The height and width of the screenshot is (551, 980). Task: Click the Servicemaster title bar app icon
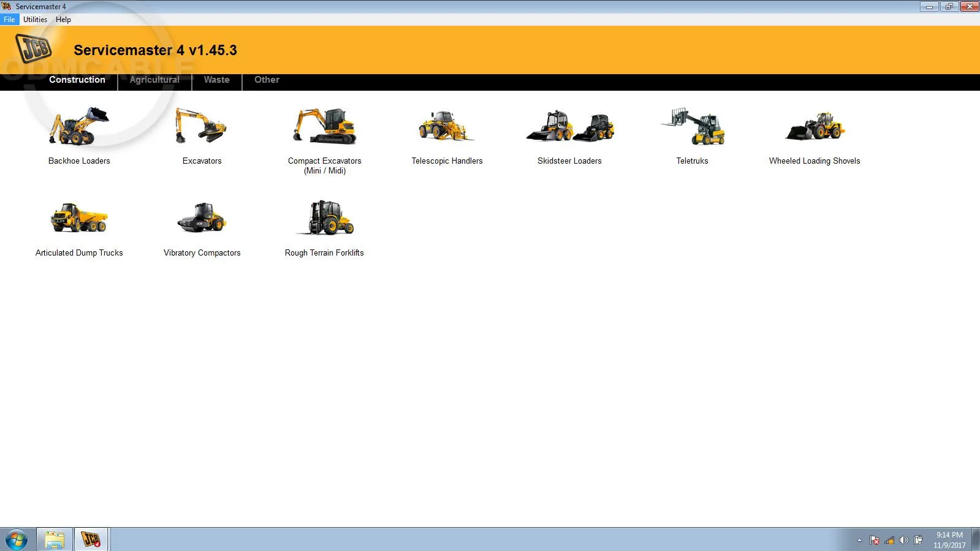click(x=7, y=7)
